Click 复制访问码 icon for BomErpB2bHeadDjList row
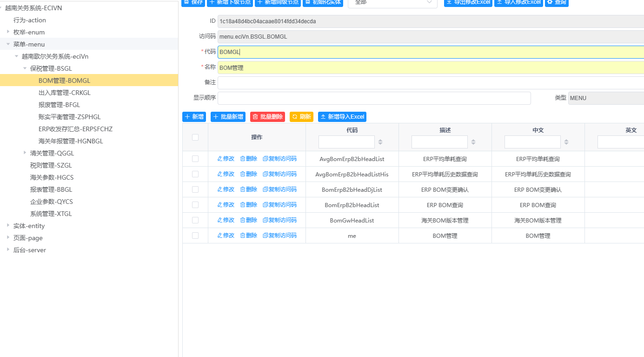 (x=279, y=189)
